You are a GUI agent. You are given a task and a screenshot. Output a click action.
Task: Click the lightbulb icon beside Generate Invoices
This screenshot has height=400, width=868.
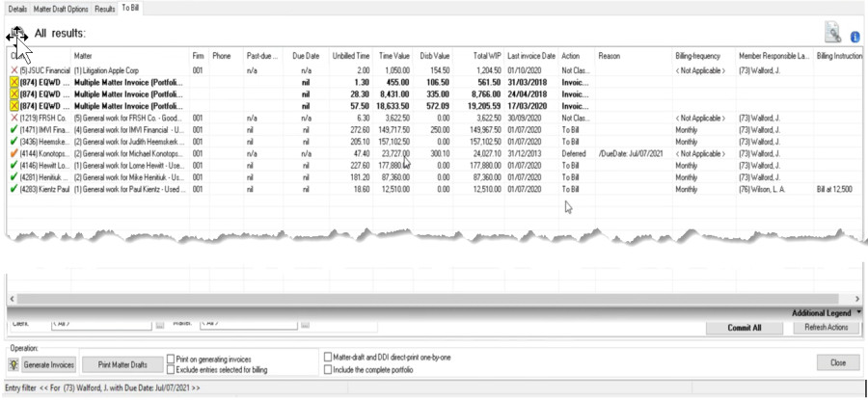point(14,364)
